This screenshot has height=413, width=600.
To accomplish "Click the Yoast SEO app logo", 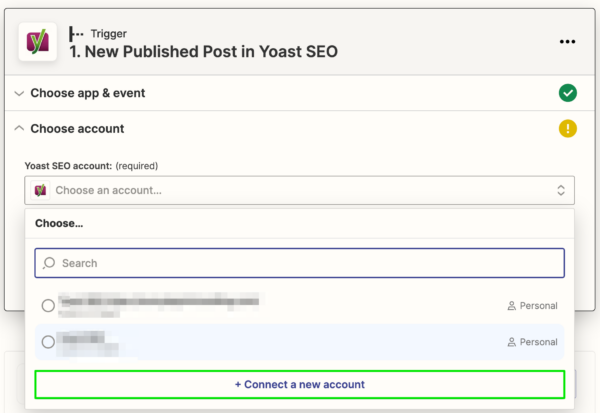I will (x=38, y=41).
